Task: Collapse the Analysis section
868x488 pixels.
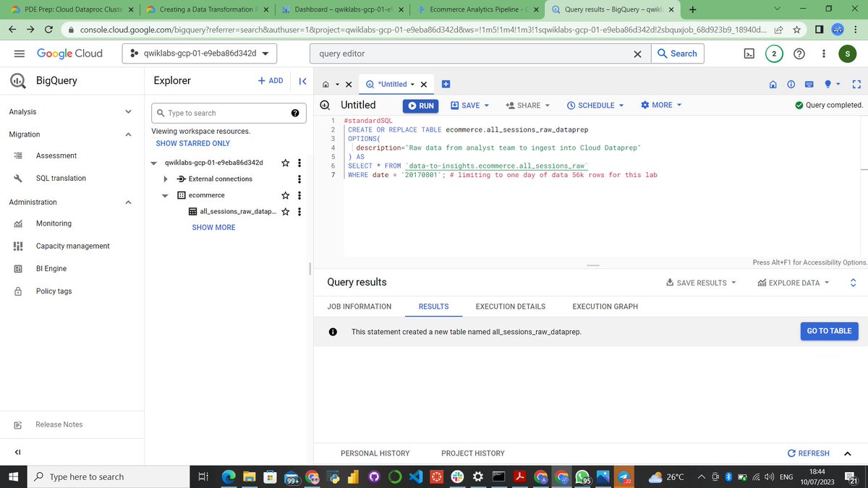Action: click(x=128, y=112)
